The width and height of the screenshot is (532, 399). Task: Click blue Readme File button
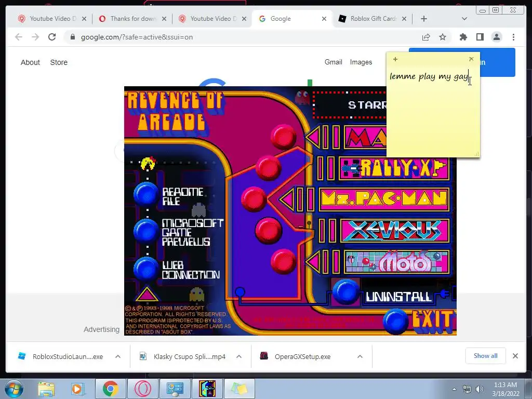[x=146, y=194]
